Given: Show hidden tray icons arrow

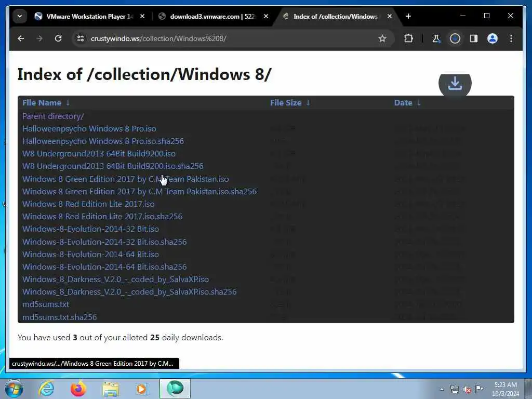Looking at the screenshot, I should [x=442, y=390].
